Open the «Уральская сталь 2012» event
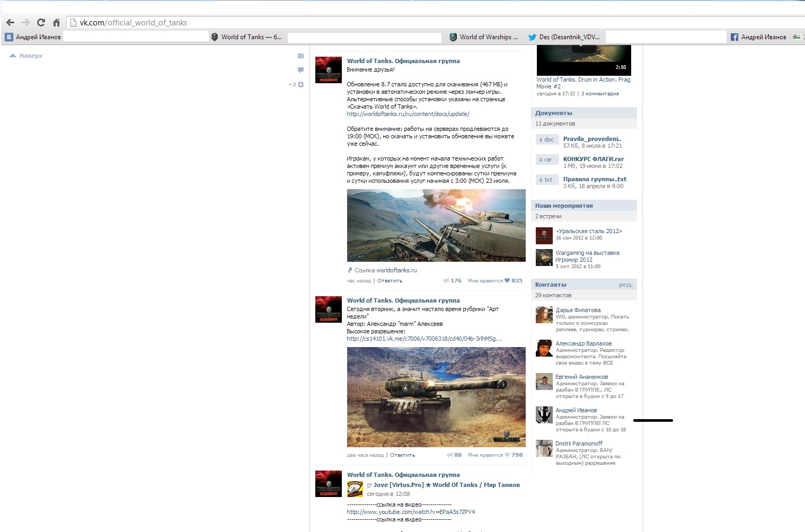The width and height of the screenshot is (805, 532). click(589, 231)
